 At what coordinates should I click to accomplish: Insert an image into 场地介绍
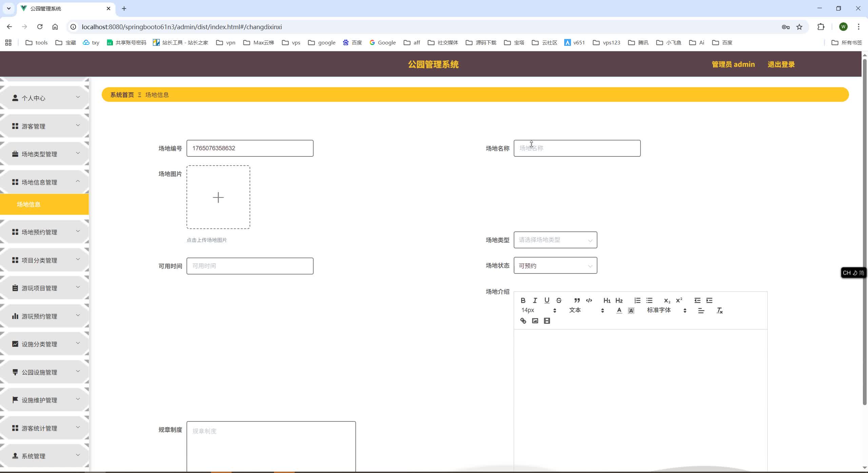coord(535,320)
